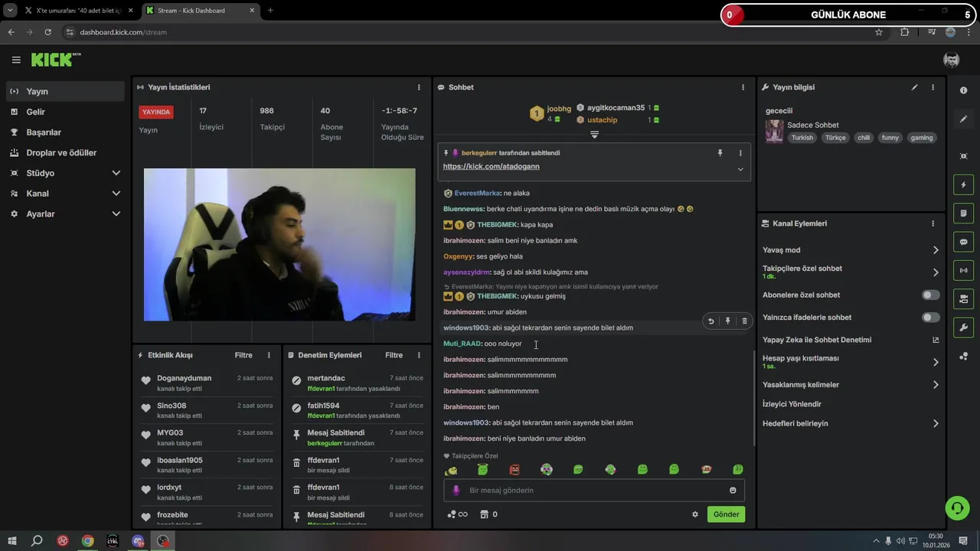Open Windows taskbar search

[x=37, y=541]
